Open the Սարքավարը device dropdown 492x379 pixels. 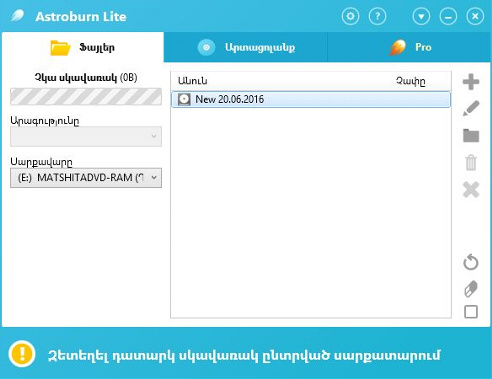tap(86, 178)
